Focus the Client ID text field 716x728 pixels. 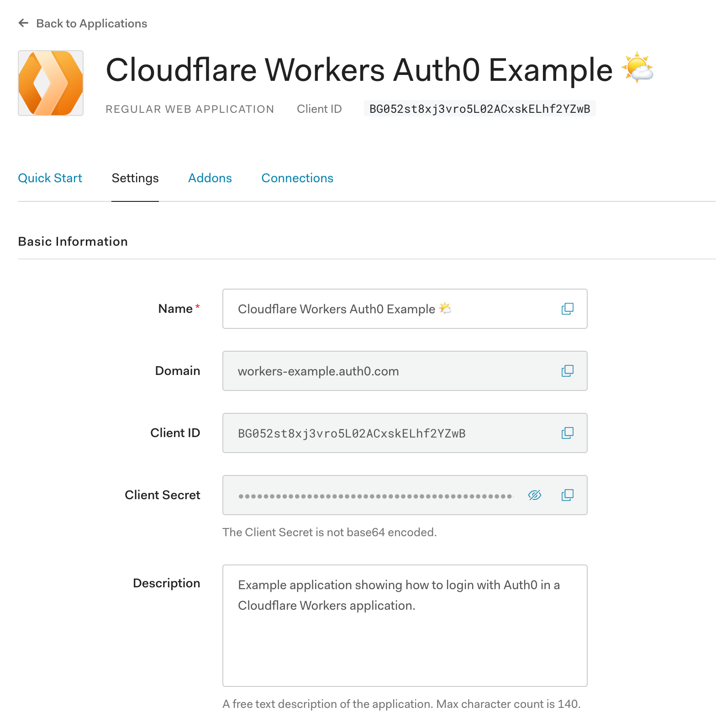(x=388, y=433)
